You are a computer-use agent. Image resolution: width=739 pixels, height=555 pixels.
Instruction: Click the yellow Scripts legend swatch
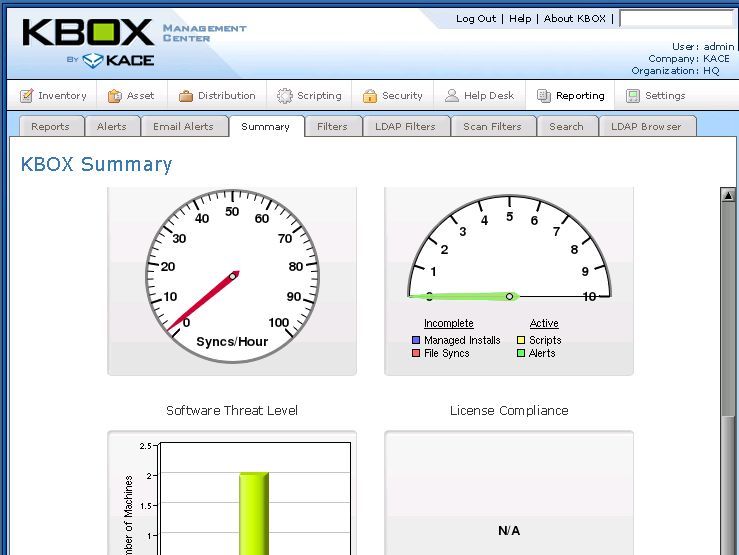[521, 340]
